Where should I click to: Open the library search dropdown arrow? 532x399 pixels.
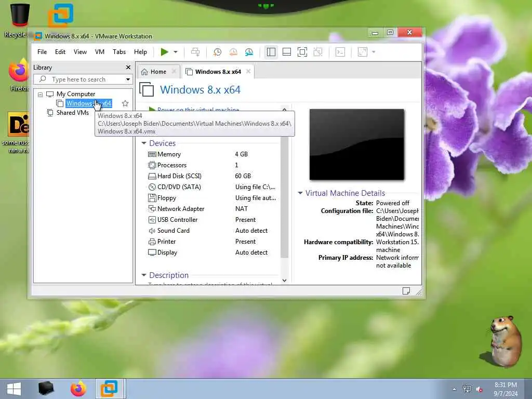point(128,79)
